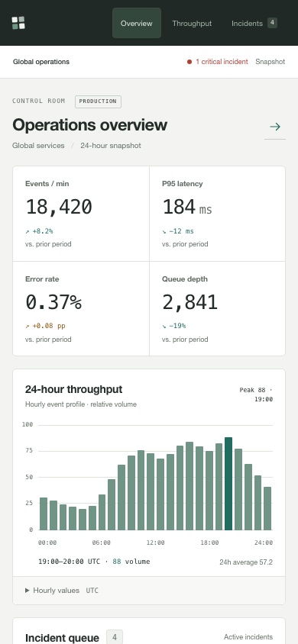
Task: Click the Global services breadcrumb
Action: 38,146
